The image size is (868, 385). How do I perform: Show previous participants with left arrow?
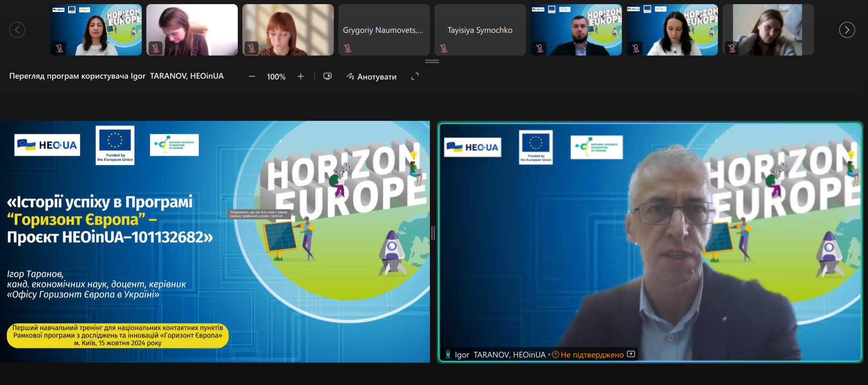tap(17, 30)
